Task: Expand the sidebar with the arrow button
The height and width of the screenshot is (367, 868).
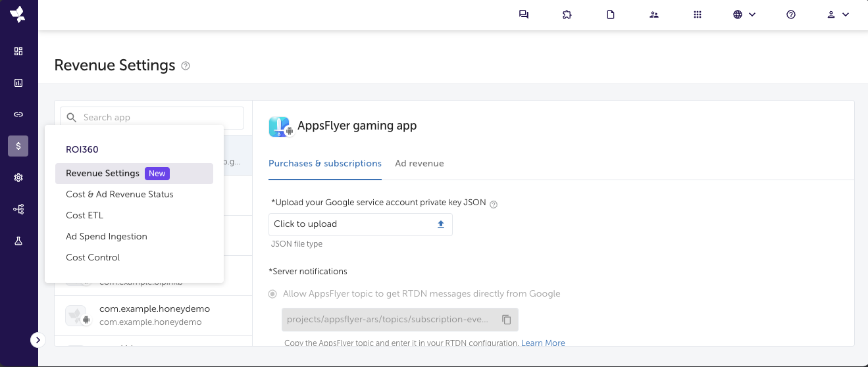Action: pyautogui.click(x=38, y=340)
